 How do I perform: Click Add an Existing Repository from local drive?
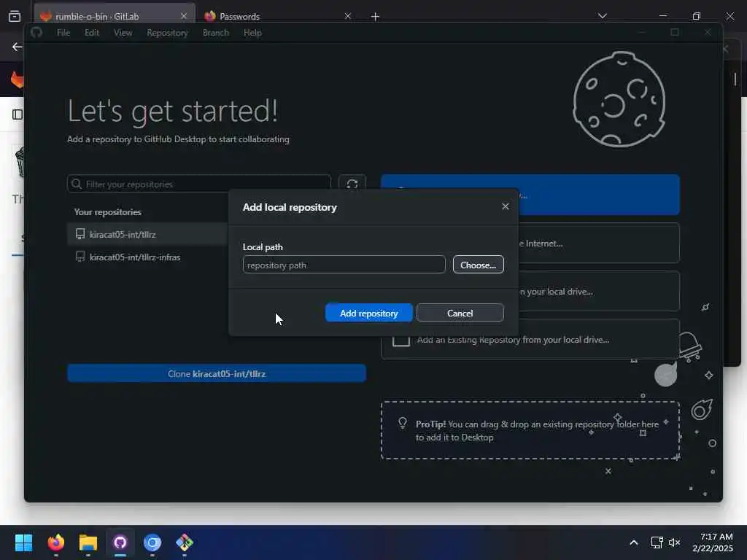point(530,340)
